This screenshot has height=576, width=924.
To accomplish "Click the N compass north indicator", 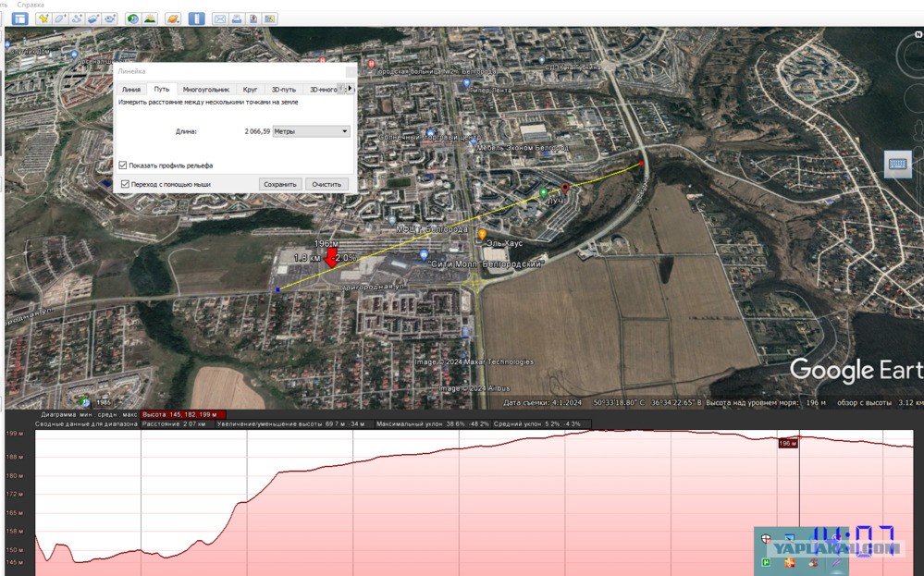I will point(918,34).
